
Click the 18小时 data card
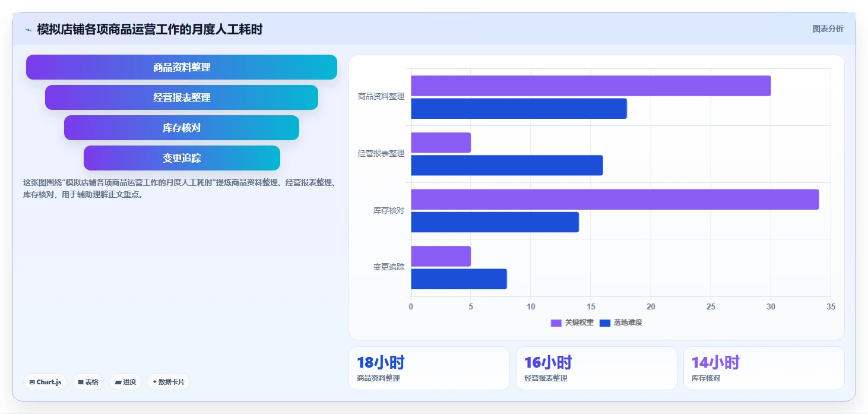coord(429,368)
